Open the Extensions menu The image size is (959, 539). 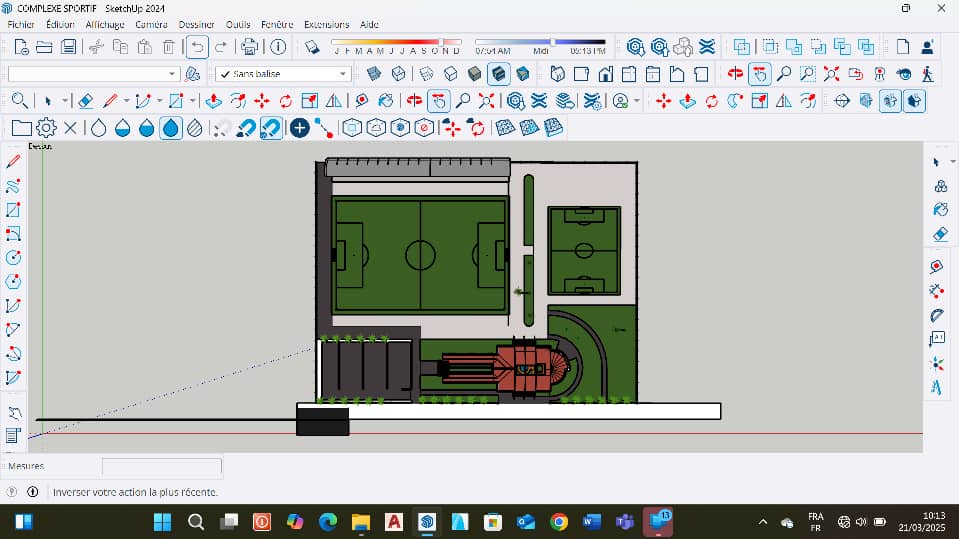(x=326, y=24)
